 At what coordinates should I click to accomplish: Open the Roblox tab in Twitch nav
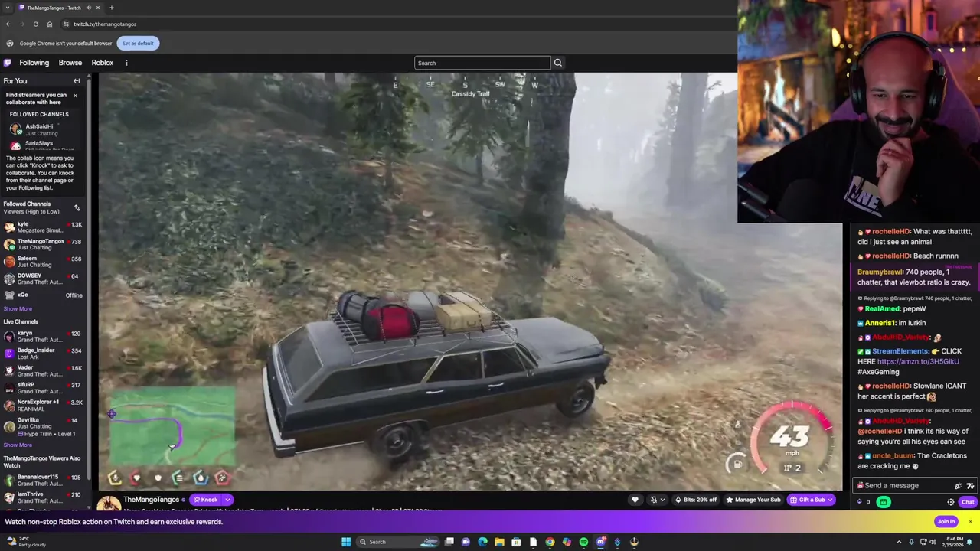click(102, 63)
